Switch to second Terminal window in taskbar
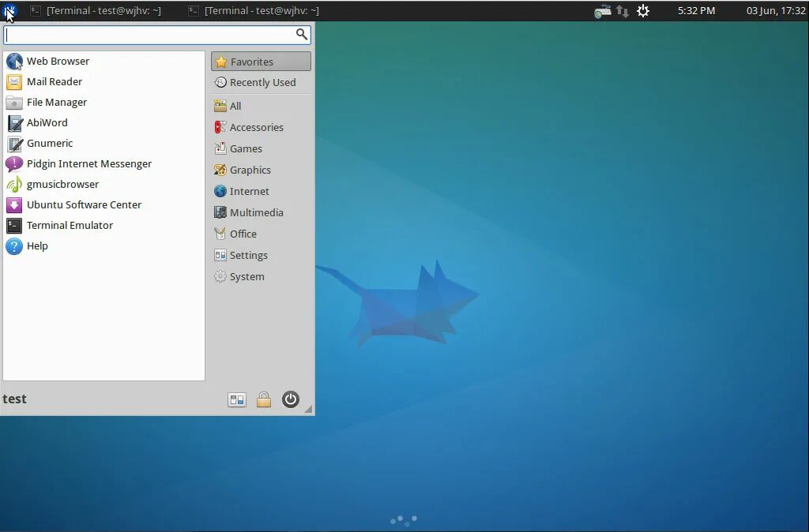This screenshot has height=532, width=809. coord(254,10)
